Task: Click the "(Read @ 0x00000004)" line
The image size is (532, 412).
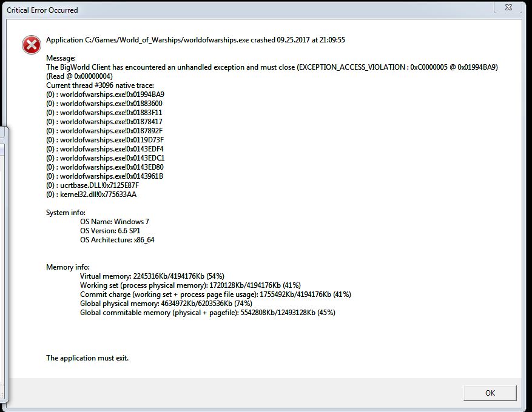Action: 79,76
